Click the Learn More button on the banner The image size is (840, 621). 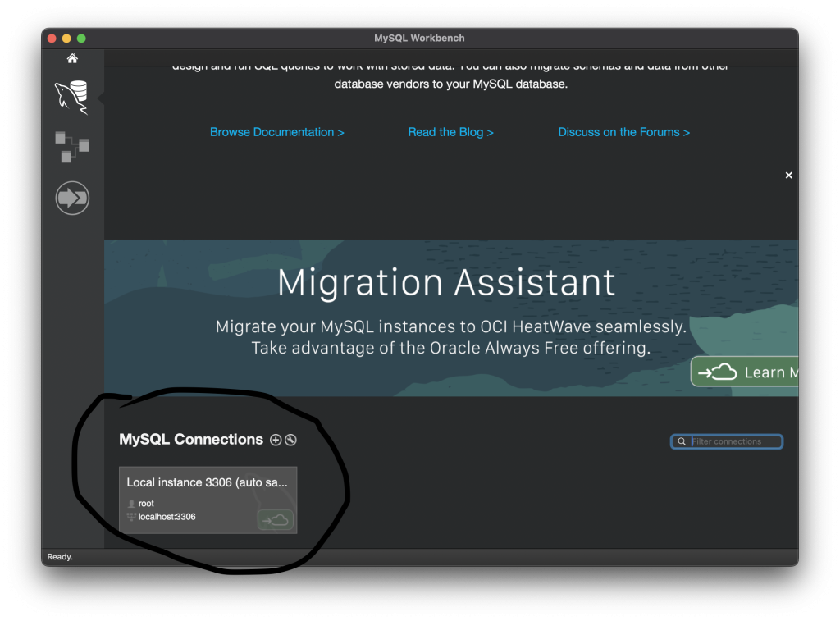pos(745,372)
